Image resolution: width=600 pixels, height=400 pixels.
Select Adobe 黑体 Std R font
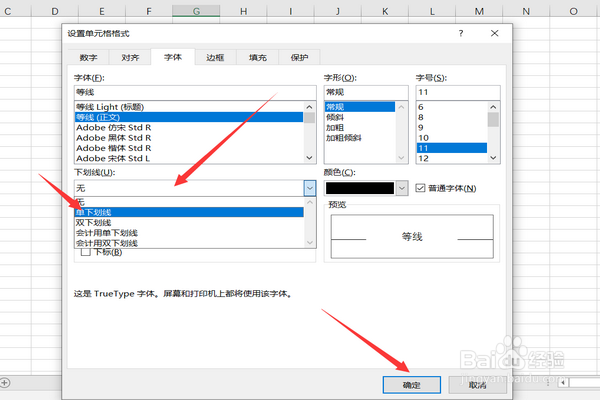189,138
